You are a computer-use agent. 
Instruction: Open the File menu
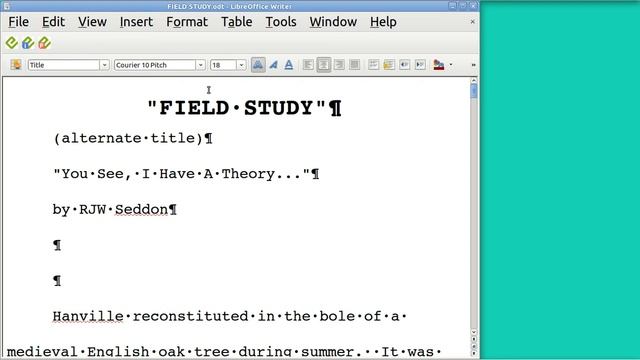click(x=18, y=22)
